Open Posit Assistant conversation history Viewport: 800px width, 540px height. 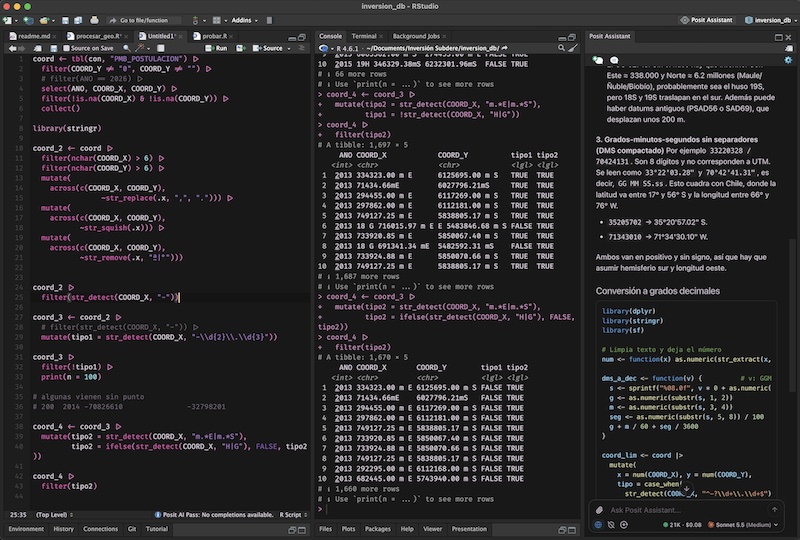click(x=614, y=60)
